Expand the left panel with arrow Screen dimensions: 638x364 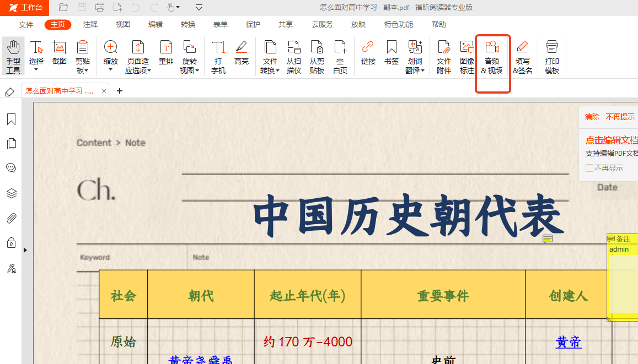25,250
